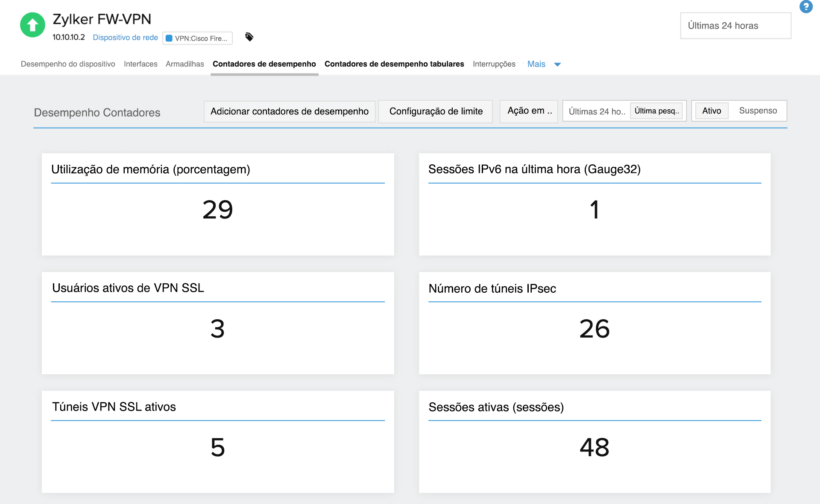820x504 pixels.
Task: Open the help question mark icon
Action: click(x=806, y=7)
